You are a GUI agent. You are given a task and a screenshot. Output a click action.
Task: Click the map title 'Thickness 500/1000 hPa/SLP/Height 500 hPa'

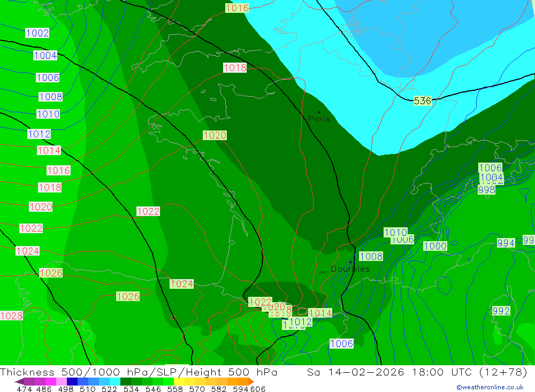[139, 372]
